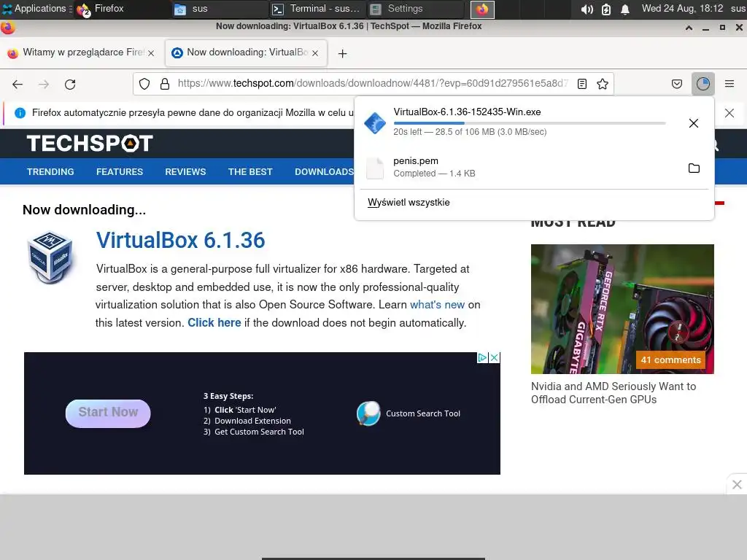
Task: Click the Firefox workspace switcher thumbnail
Action: point(482,9)
